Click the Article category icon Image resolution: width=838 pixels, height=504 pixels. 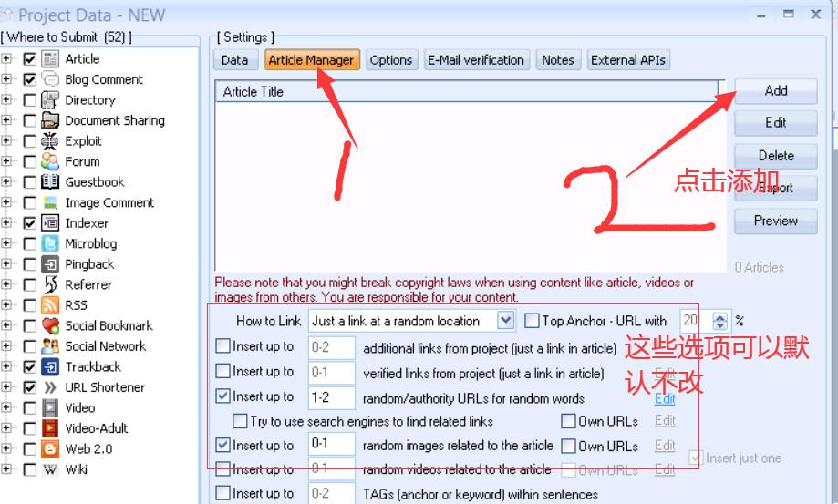(51, 59)
